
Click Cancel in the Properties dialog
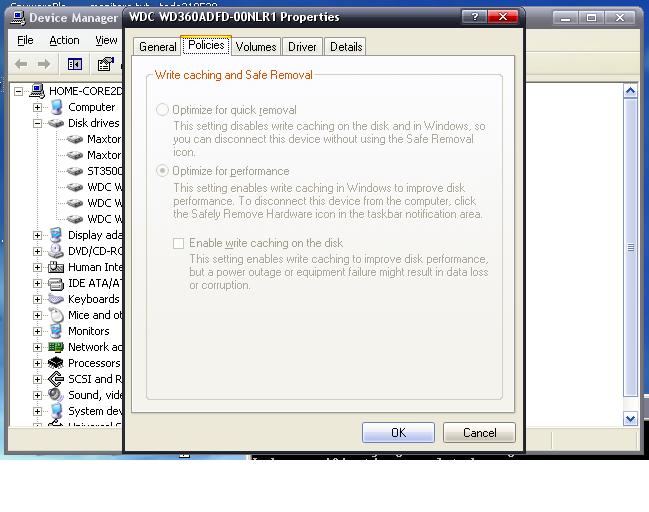[x=479, y=433]
